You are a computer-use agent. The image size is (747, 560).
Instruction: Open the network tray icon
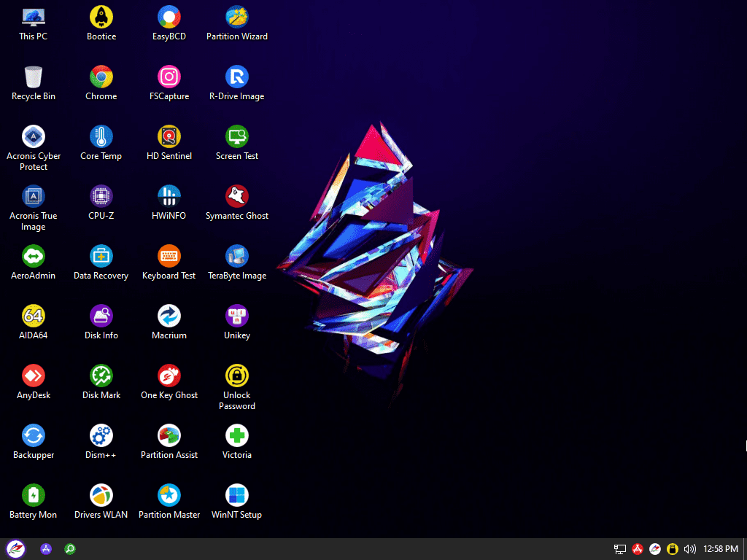point(620,549)
